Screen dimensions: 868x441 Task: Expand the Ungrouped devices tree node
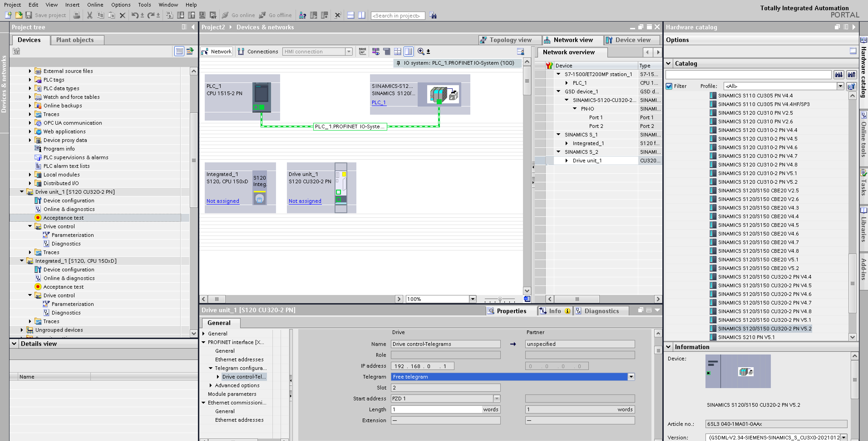[22, 330]
